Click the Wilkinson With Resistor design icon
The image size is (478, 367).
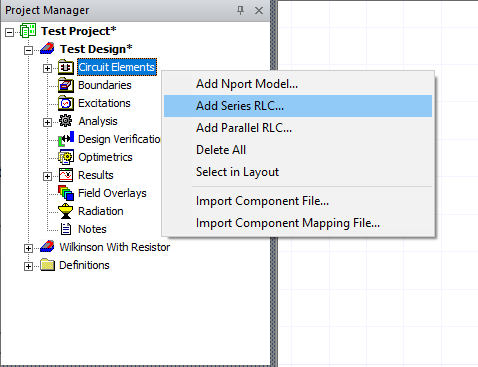tap(47, 247)
